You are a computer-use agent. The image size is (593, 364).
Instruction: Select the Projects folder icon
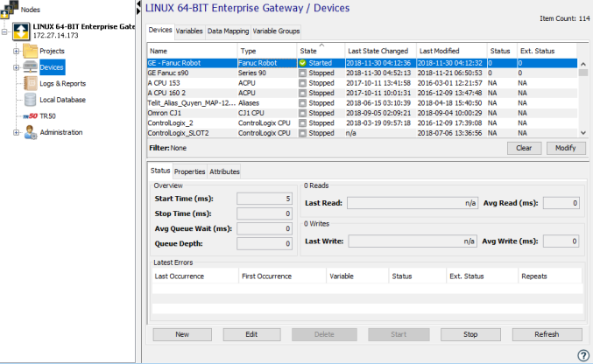click(28, 52)
